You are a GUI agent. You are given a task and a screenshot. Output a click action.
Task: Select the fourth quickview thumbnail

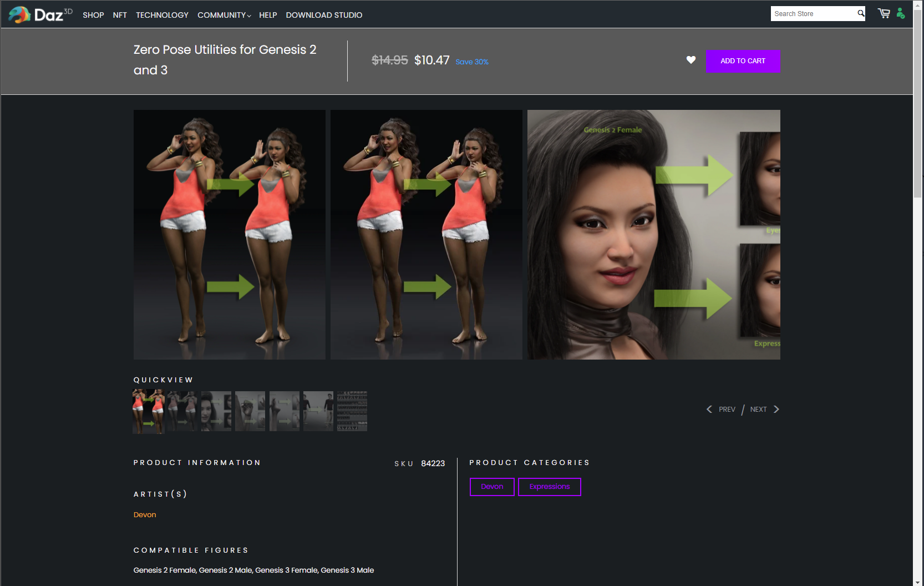[x=250, y=411]
